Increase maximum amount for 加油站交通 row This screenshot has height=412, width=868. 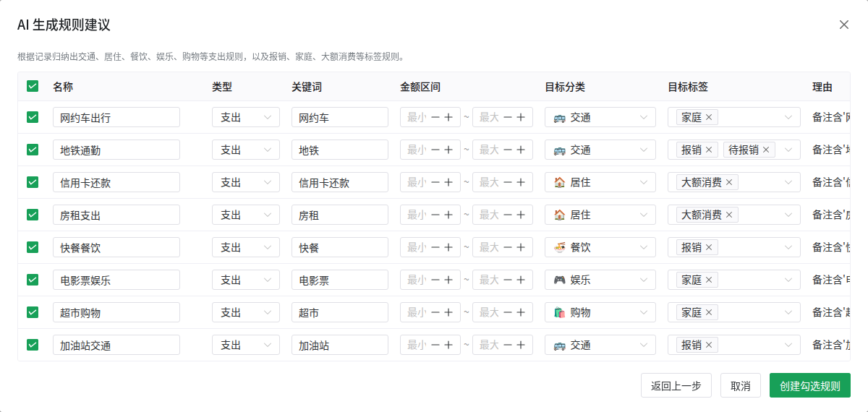521,345
